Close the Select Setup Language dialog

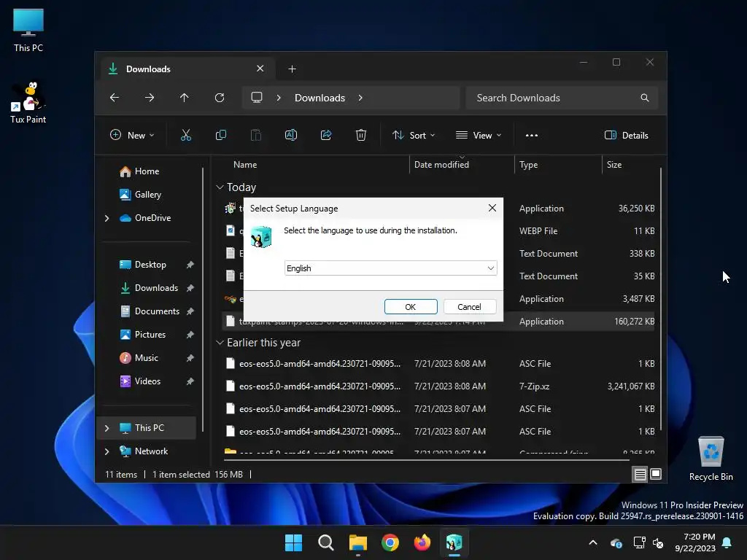(492, 208)
